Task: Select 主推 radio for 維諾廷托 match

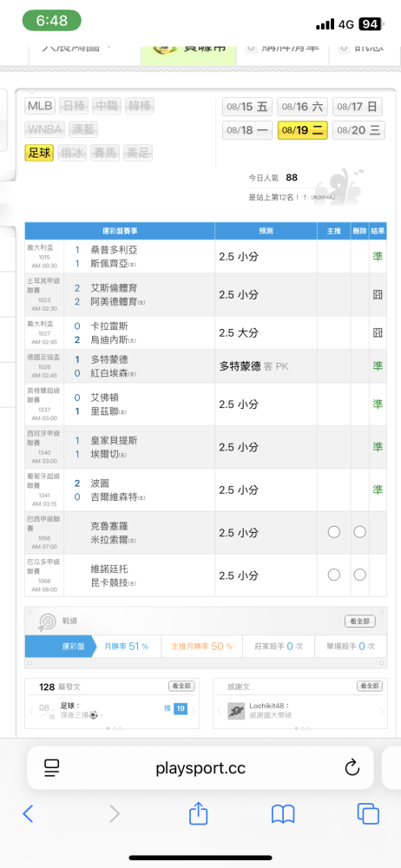Action: (334, 575)
